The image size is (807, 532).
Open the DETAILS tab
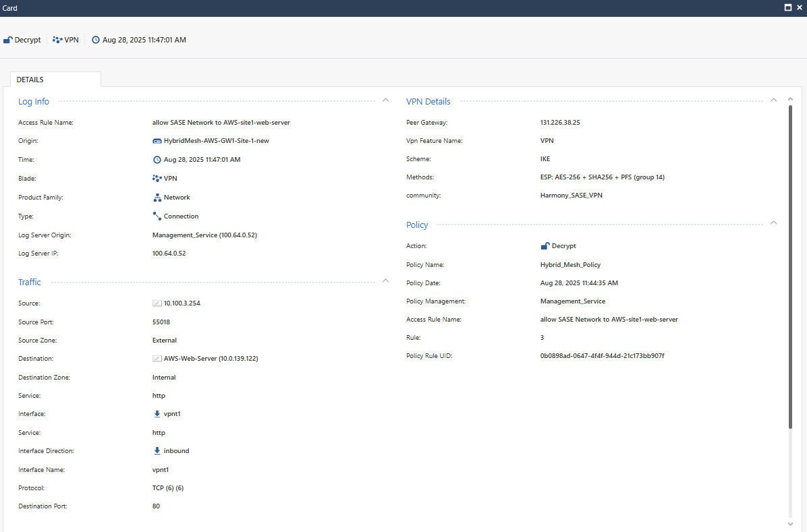coord(30,80)
